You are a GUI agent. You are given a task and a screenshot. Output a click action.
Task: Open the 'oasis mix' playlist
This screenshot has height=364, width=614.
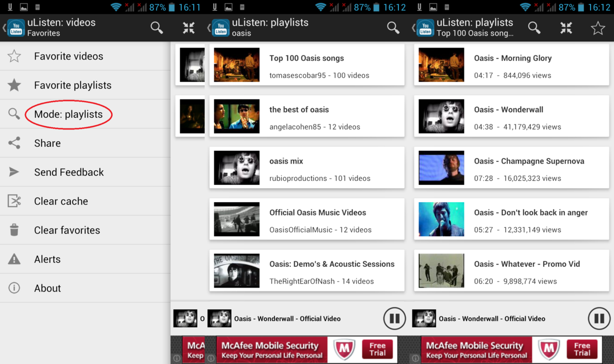pos(307,167)
